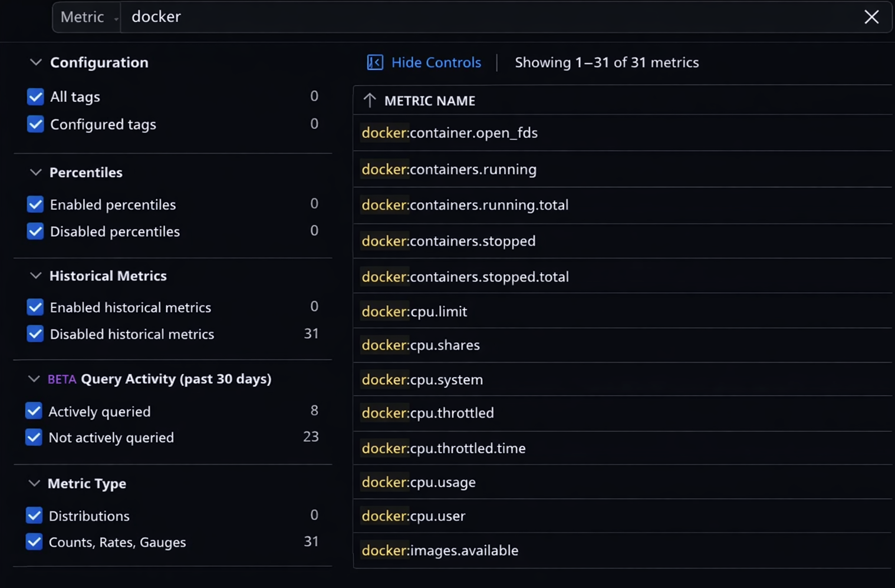
Task: Uncheck Enabled historical metrics
Action: (35, 307)
